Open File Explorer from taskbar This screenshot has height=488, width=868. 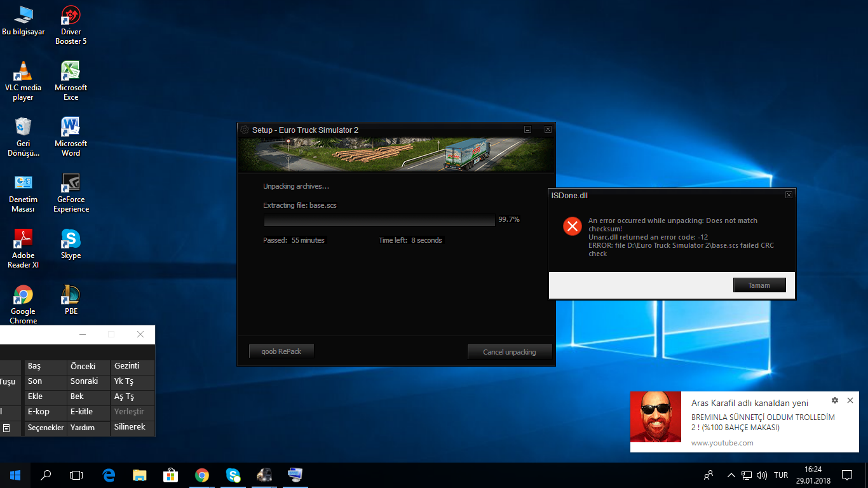tap(140, 475)
